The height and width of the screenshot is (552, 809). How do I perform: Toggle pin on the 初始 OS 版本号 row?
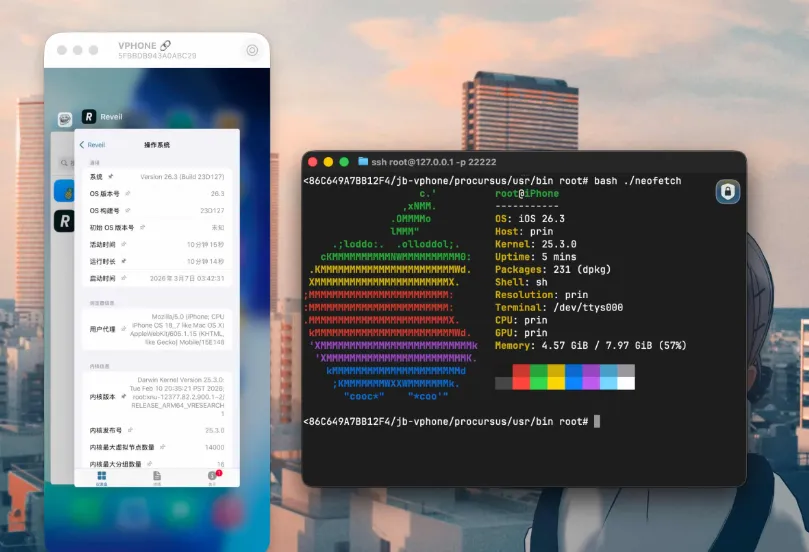pos(142,228)
